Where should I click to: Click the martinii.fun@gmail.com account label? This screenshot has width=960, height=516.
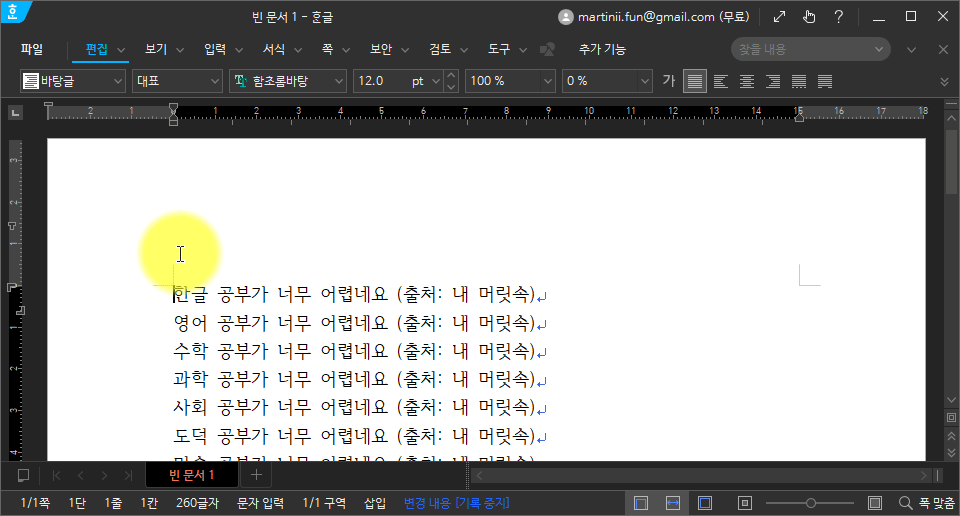[x=664, y=17]
